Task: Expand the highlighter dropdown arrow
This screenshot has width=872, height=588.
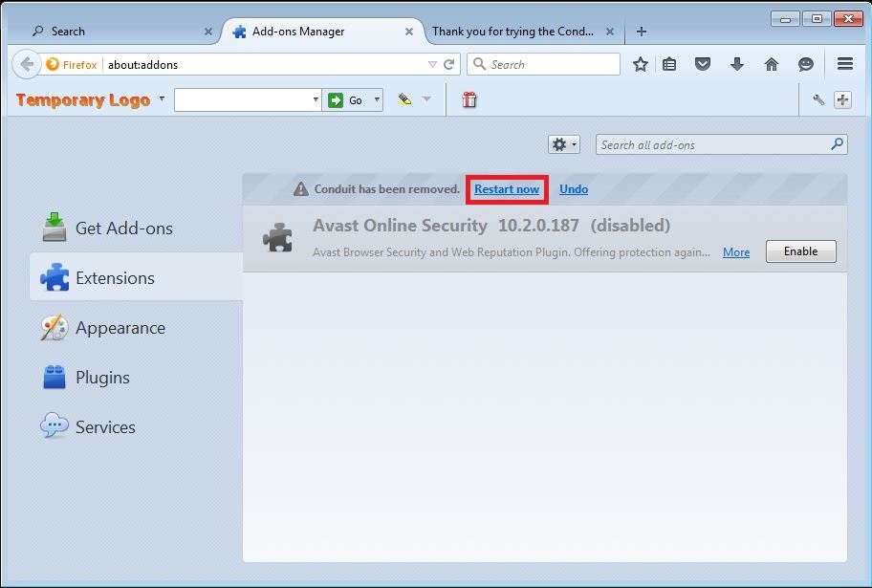Action: (x=426, y=99)
